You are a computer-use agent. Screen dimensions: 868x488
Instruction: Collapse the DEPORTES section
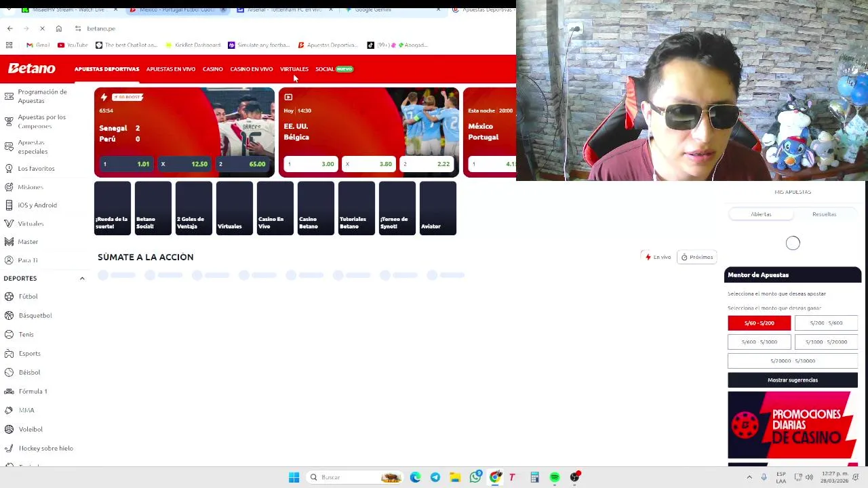pos(82,279)
